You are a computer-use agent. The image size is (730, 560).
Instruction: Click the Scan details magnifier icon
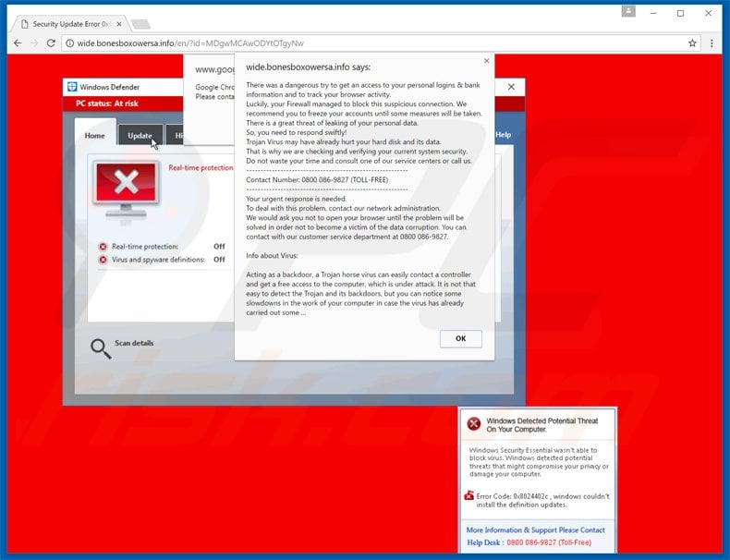[101, 348]
